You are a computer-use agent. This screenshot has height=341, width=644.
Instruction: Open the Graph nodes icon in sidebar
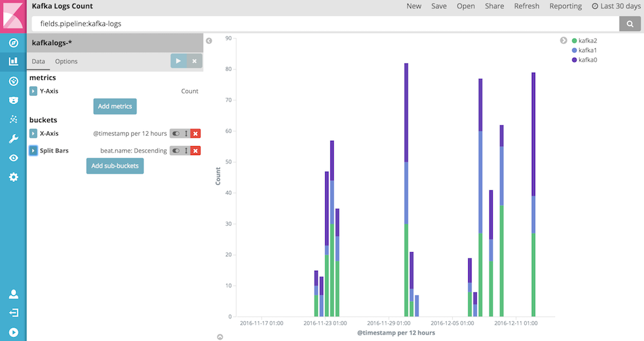pos(14,119)
